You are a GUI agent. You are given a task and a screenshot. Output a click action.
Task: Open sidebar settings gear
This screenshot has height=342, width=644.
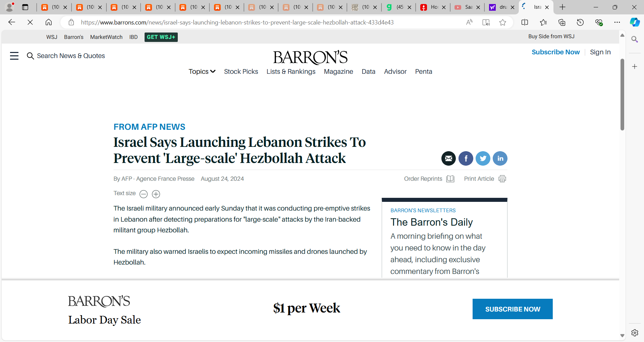[x=635, y=333]
